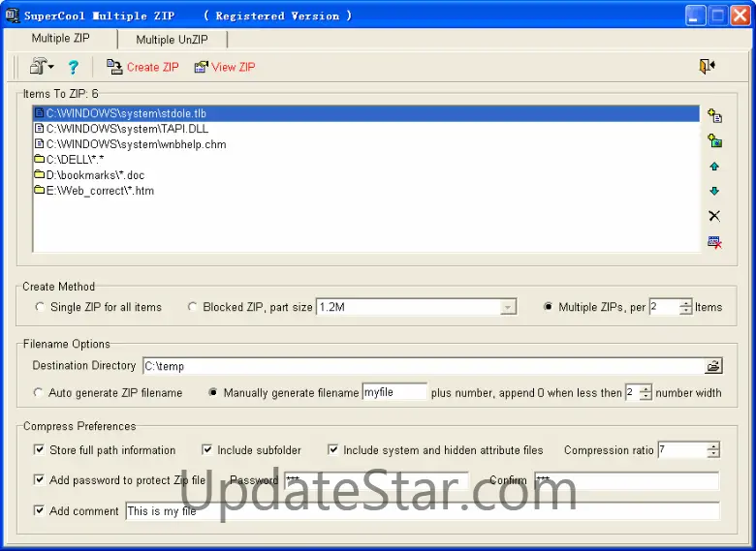Open the settings hammer dropdown icon
This screenshot has height=551, width=756.
click(x=42, y=66)
